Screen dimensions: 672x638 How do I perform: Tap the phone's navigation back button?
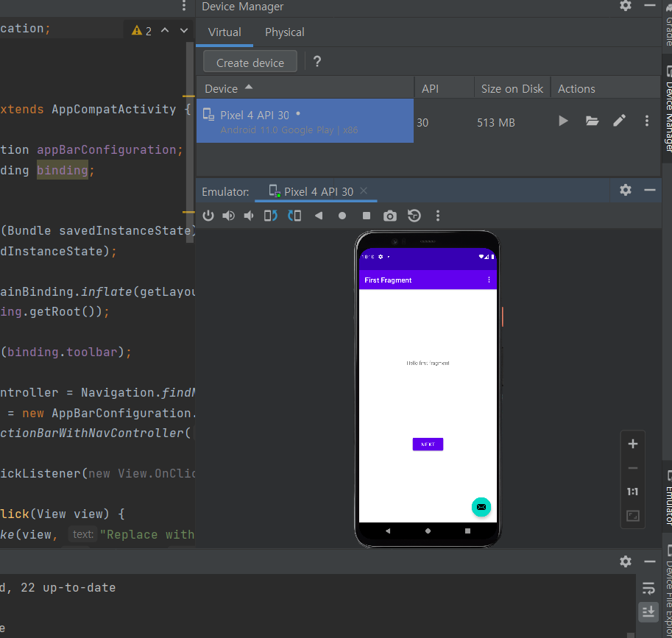388,531
